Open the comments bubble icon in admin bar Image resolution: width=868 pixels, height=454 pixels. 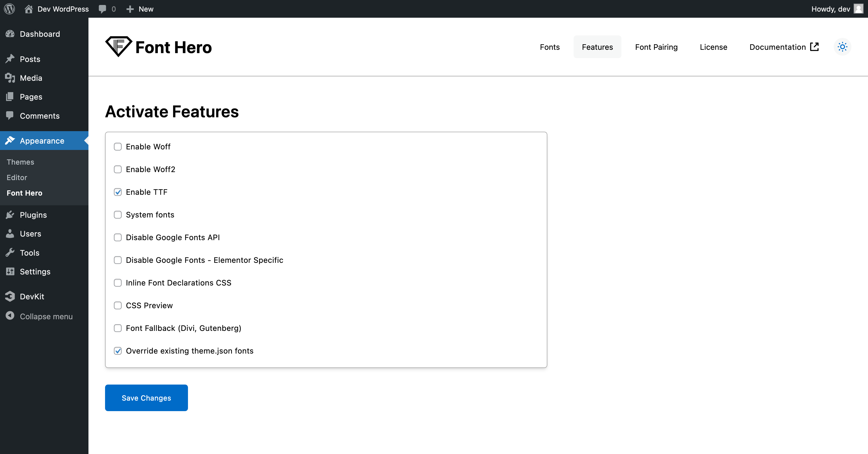pos(102,9)
